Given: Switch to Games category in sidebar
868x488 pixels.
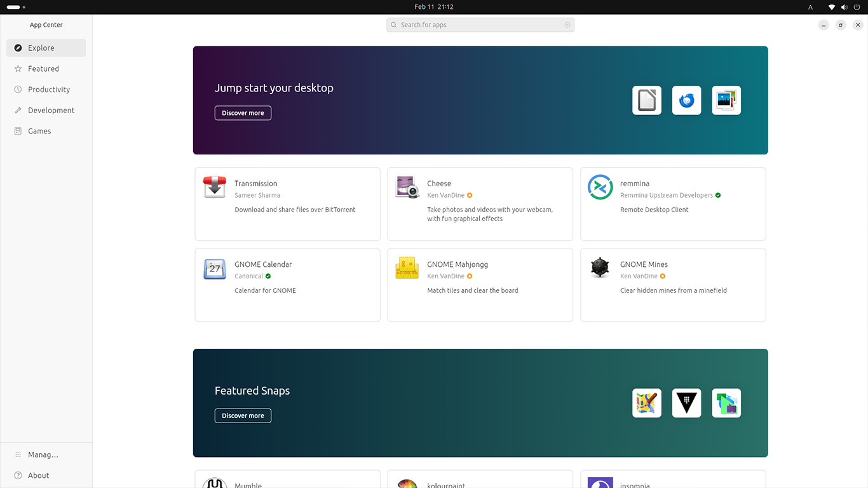Looking at the screenshot, I should click(x=46, y=131).
